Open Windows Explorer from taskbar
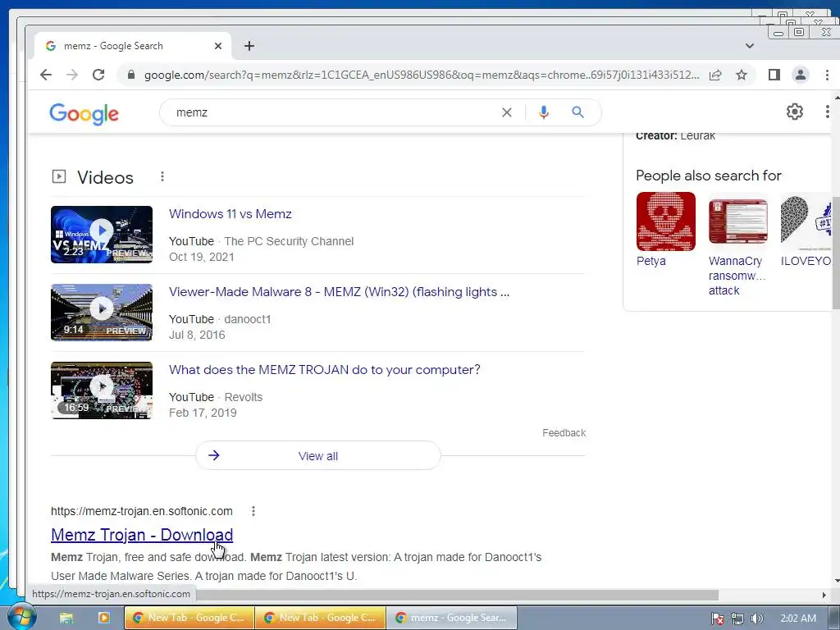The height and width of the screenshot is (630, 840). [x=66, y=618]
